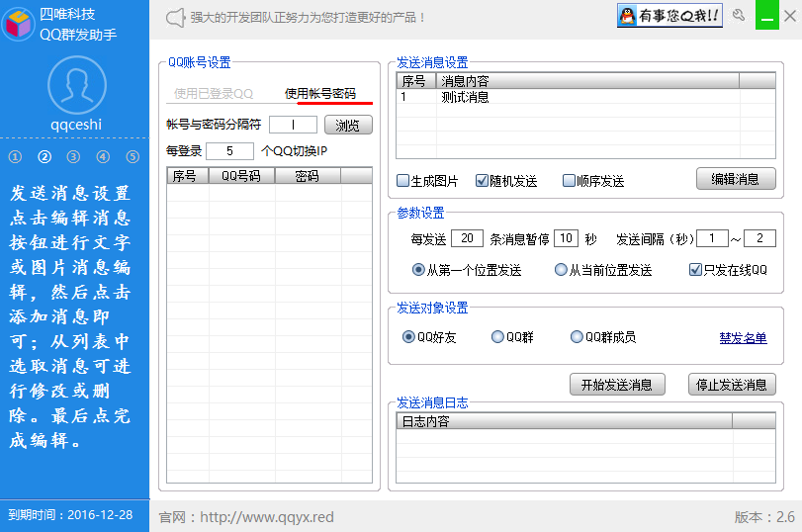
Task: Toggle the 随机发送 checkbox
Action: coord(482,181)
